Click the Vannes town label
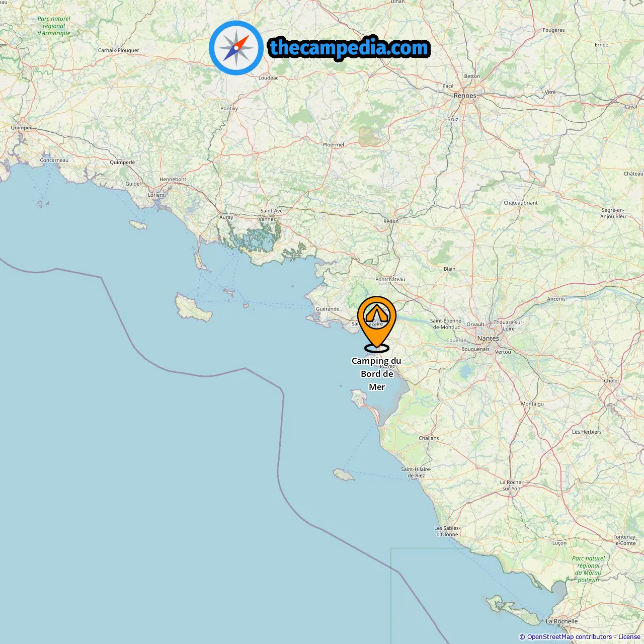 pyautogui.click(x=267, y=219)
